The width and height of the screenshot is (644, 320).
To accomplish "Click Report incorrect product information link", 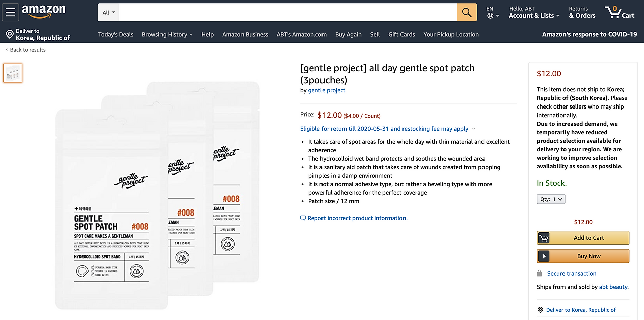I will click(x=357, y=218).
